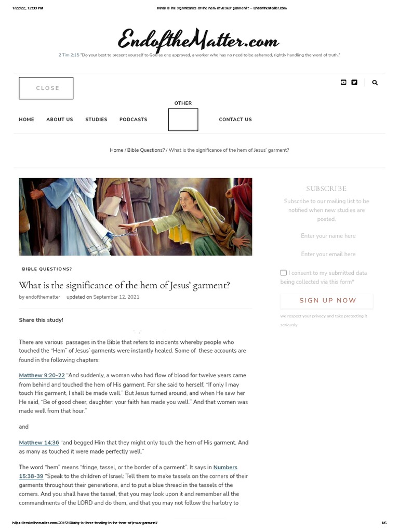Select the HOME menu item
This screenshot has height=532, width=399.
[x=26, y=119]
